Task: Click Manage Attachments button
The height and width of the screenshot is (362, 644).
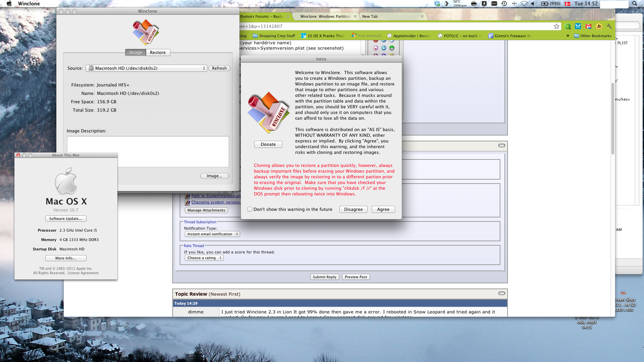Action: click(206, 210)
